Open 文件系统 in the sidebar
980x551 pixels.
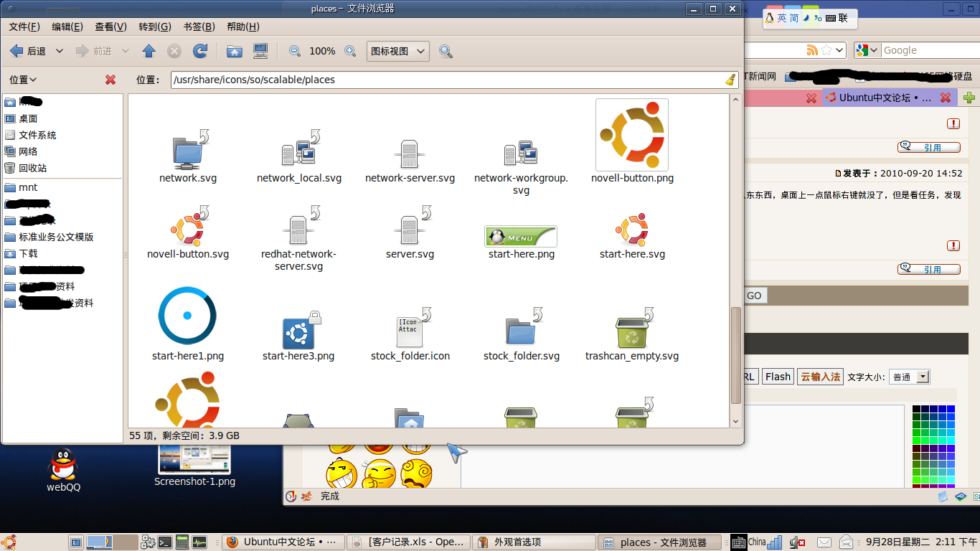[37, 135]
